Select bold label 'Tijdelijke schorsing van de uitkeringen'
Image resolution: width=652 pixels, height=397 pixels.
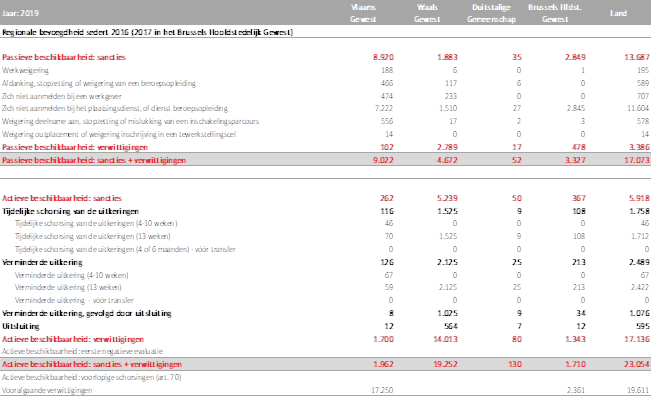(70, 211)
